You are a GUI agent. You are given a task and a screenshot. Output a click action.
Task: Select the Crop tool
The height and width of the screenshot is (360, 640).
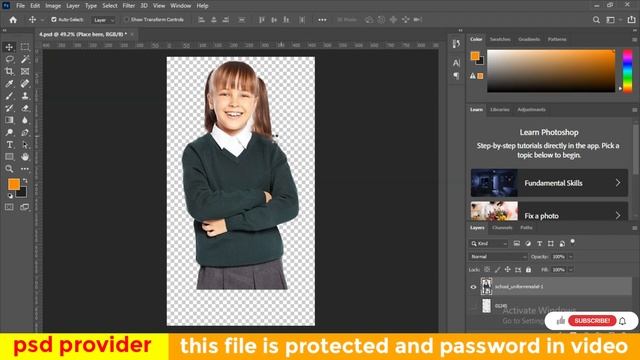(x=9, y=71)
